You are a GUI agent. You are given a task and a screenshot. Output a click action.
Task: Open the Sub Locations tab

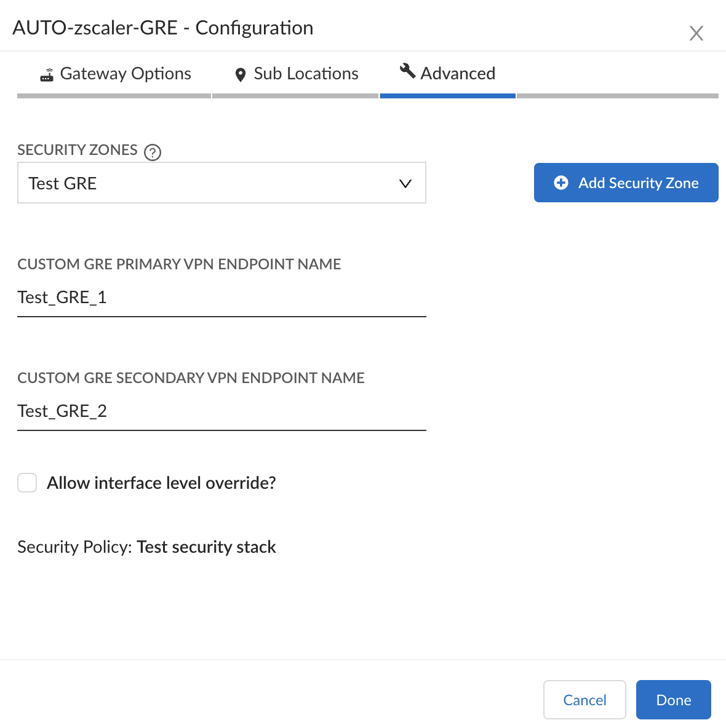point(306,74)
